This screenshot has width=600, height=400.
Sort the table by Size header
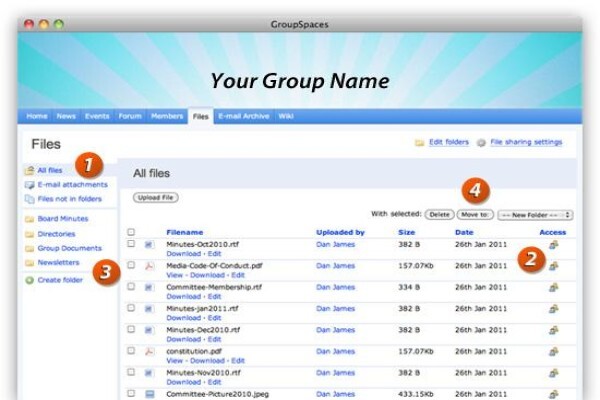click(406, 232)
